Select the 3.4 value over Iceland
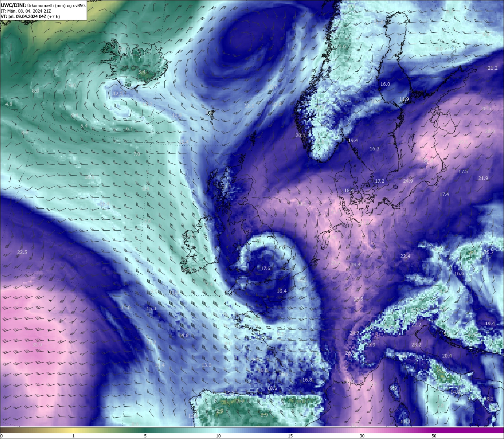Screen dimensions: 504x439 coord(142,72)
